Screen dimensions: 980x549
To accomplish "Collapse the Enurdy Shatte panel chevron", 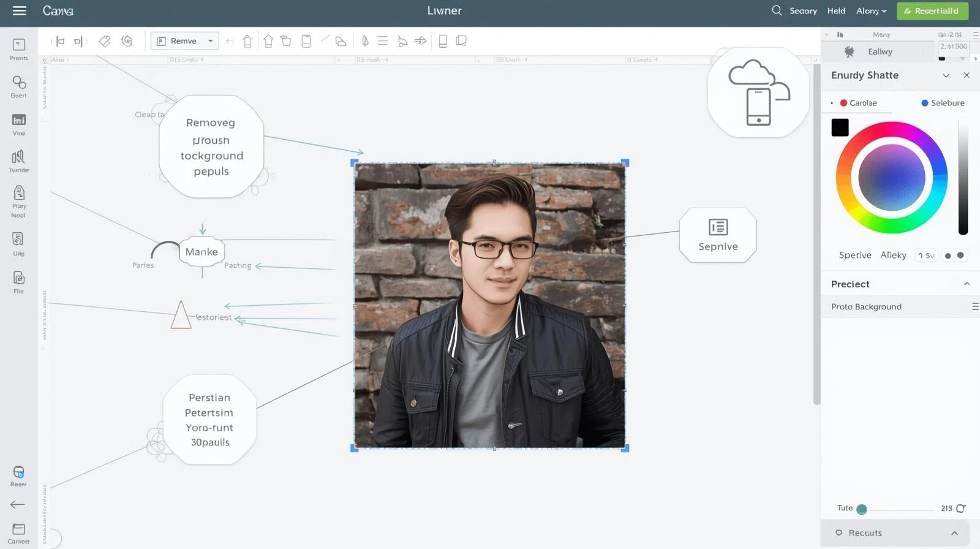I will [946, 75].
